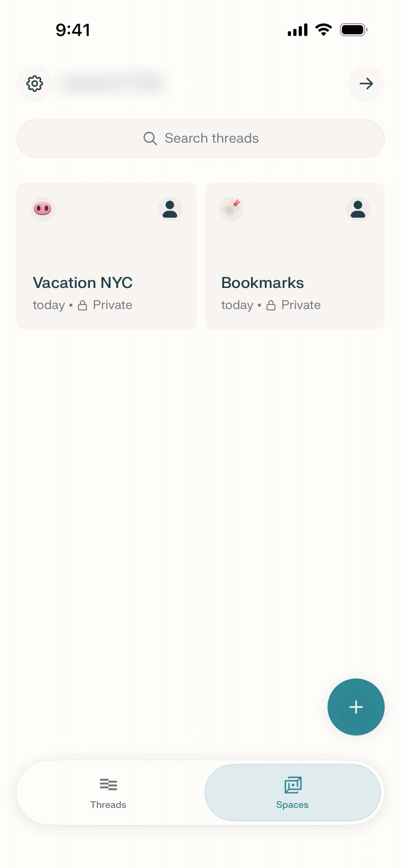Viewport: 401px width, 868px height.
Task: Tap the lock icon under Bookmarks
Action: point(271,305)
